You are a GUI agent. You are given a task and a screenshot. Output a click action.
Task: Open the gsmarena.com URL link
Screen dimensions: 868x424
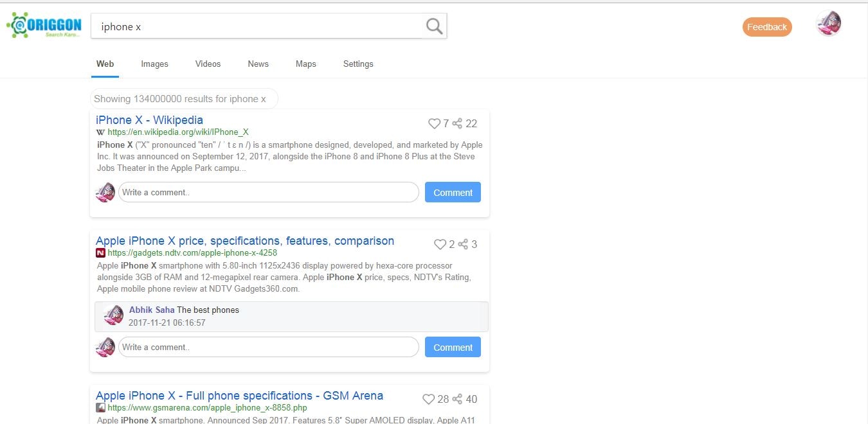[x=207, y=408]
